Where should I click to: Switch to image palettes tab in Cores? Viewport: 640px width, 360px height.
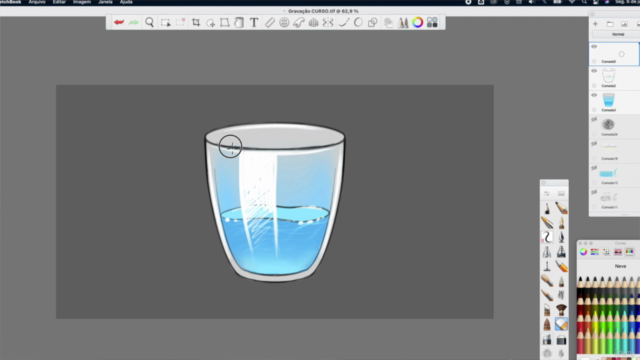(618, 252)
